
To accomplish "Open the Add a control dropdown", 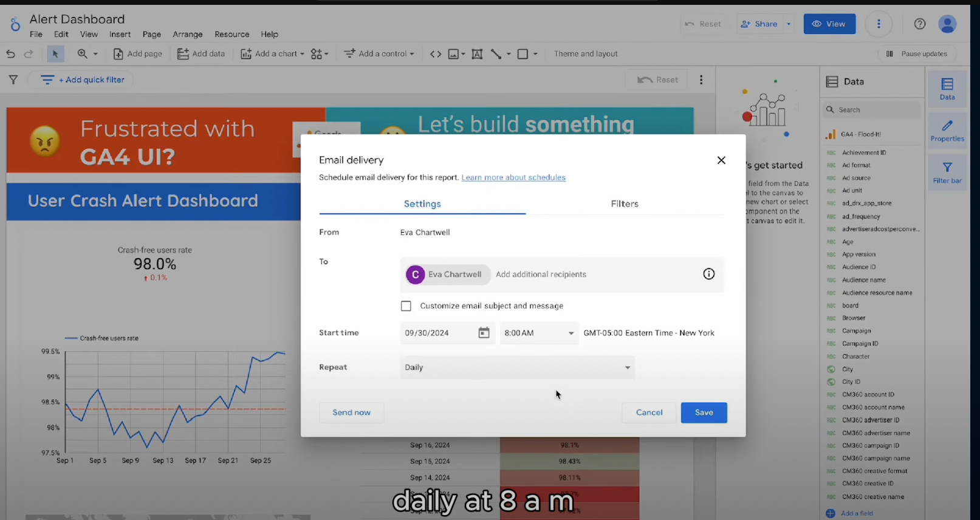I will pos(379,54).
